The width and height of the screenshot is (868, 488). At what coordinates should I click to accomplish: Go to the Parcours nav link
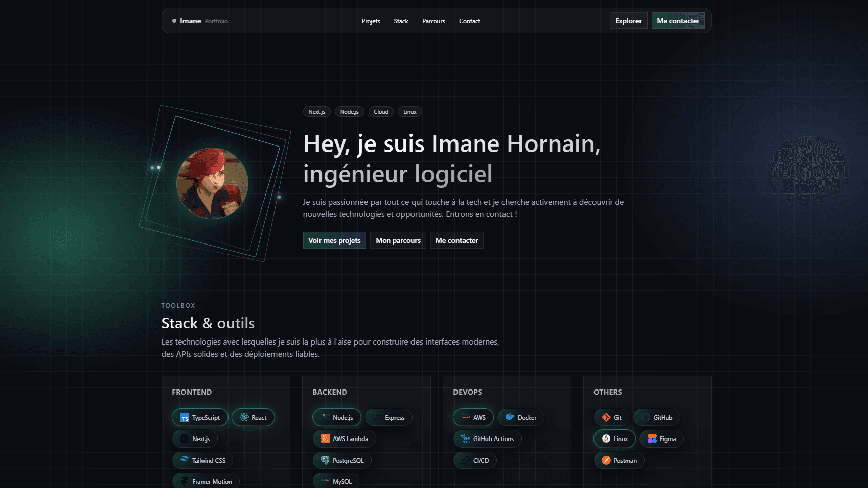[x=433, y=21]
